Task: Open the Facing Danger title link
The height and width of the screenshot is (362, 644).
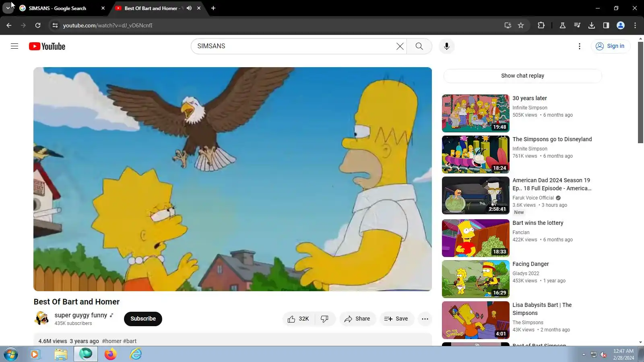Action: [x=530, y=264]
